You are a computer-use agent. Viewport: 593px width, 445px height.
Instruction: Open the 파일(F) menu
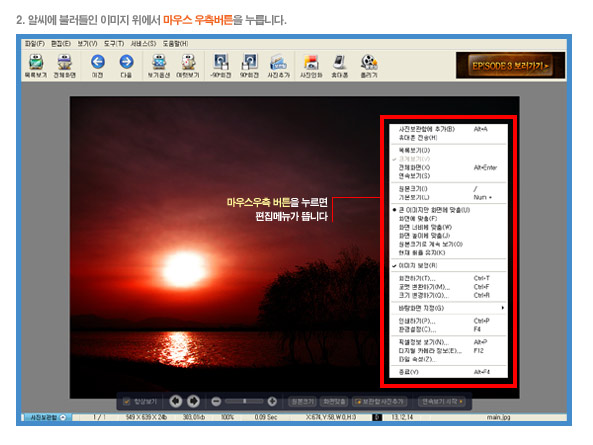point(35,44)
